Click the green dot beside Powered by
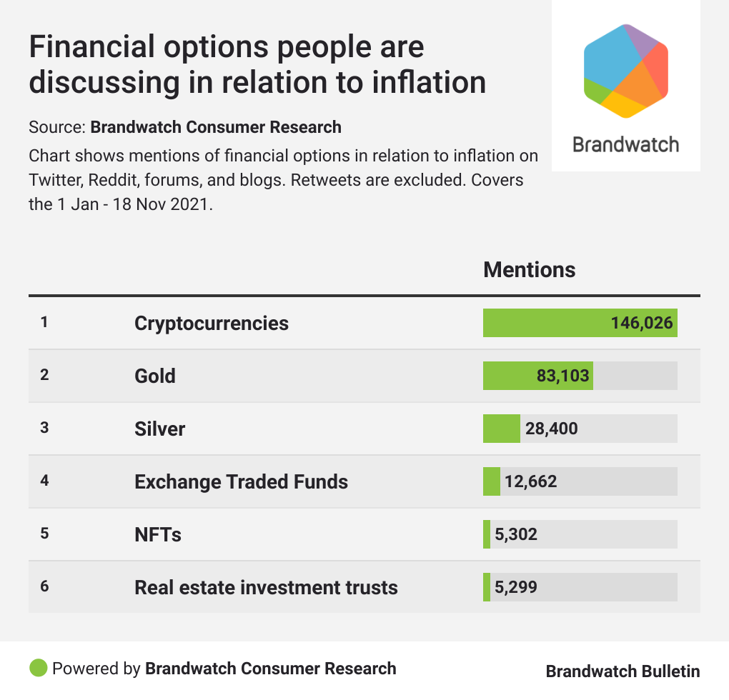Viewport: 729px width, 700px height. point(38,669)
